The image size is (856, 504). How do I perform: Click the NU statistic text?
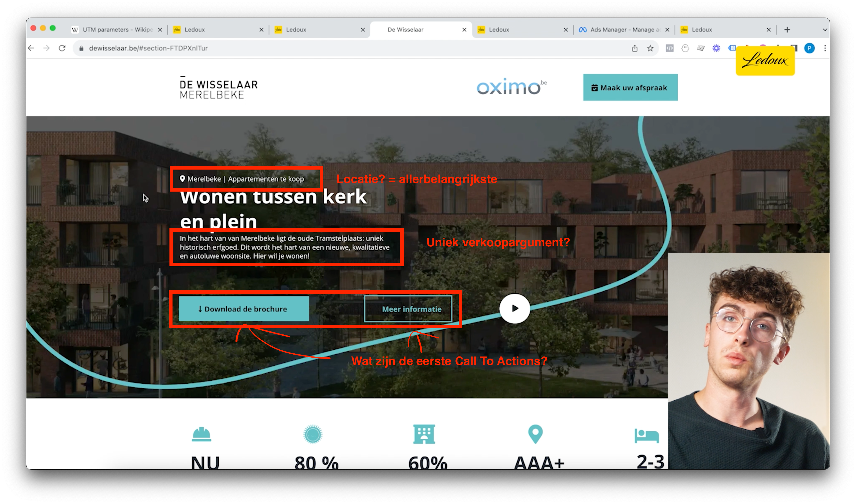(205, 463)
